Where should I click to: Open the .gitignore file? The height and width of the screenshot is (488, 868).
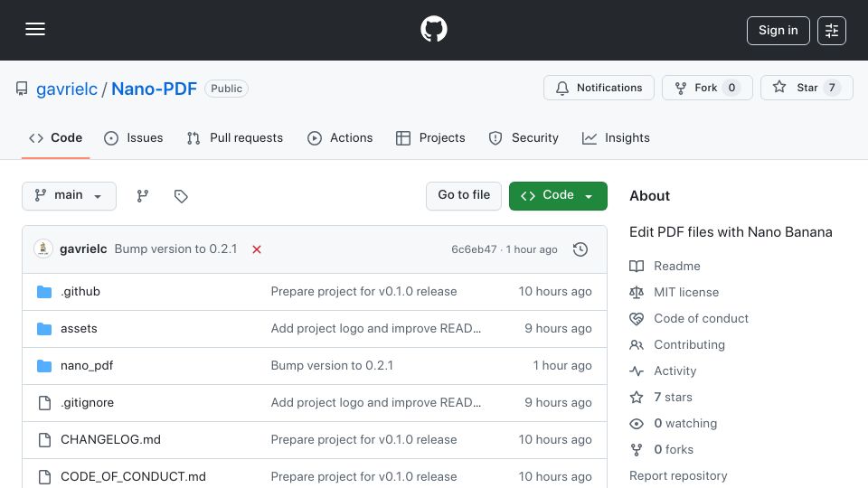[87, 403]
